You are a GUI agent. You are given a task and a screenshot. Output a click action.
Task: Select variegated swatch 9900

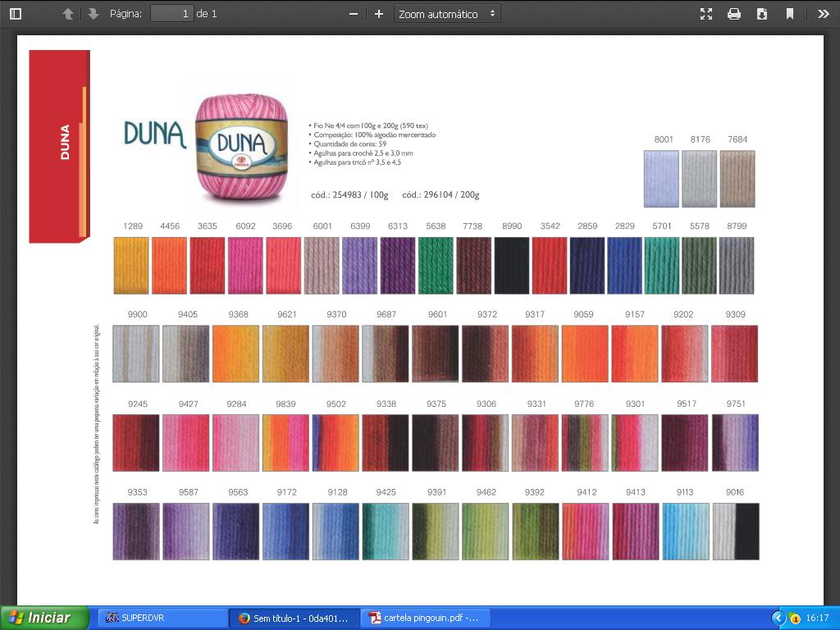136,354
